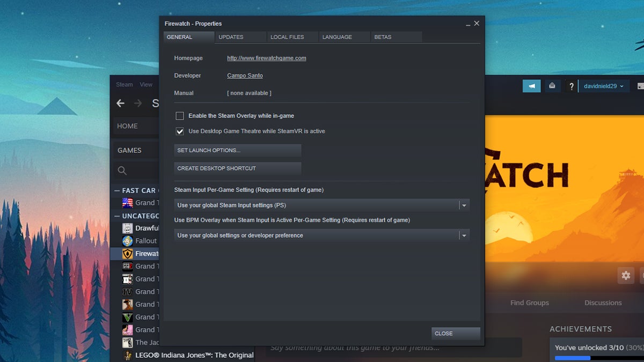Disable Desktop Game Theatre while SteamVR is active
This screenshot has width=644, height=362.
(179, 131)
